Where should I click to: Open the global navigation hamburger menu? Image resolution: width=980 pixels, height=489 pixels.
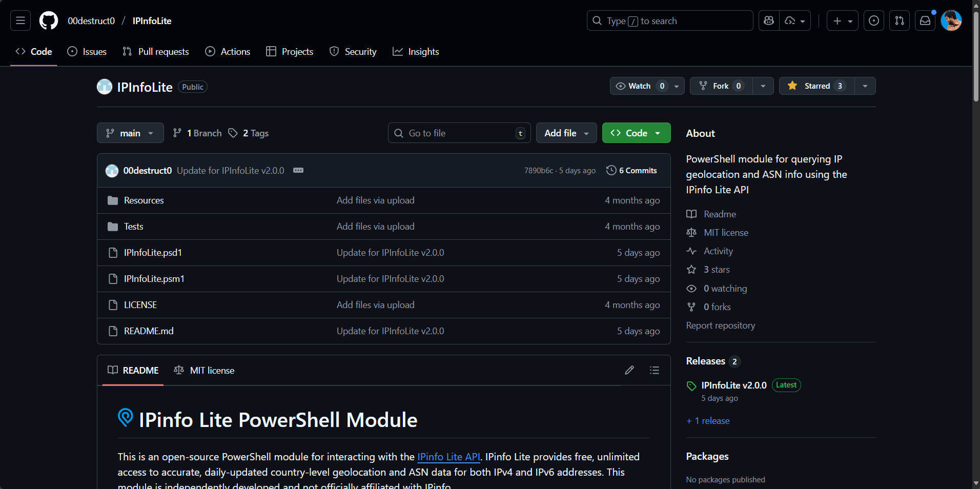(21, 21)
